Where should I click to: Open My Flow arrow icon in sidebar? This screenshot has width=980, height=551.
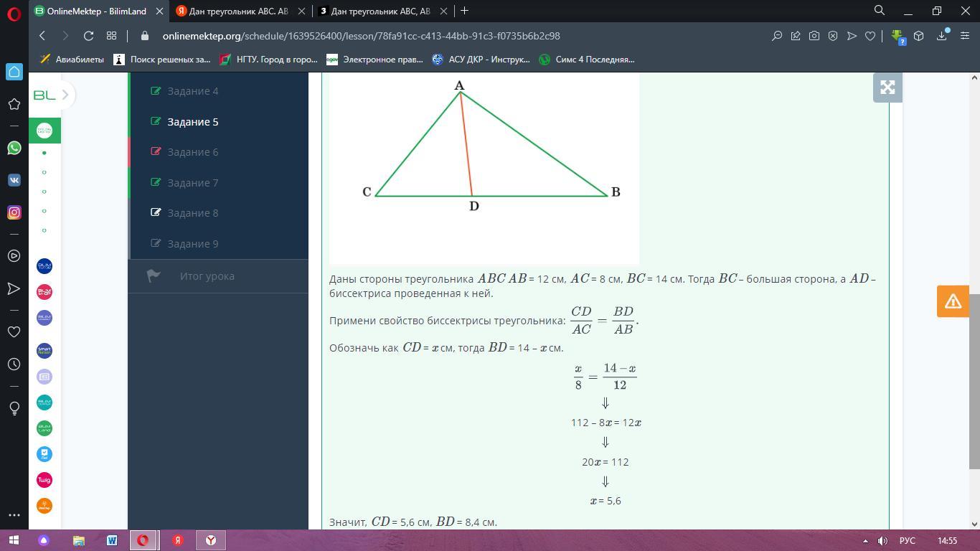click(14, 288)
